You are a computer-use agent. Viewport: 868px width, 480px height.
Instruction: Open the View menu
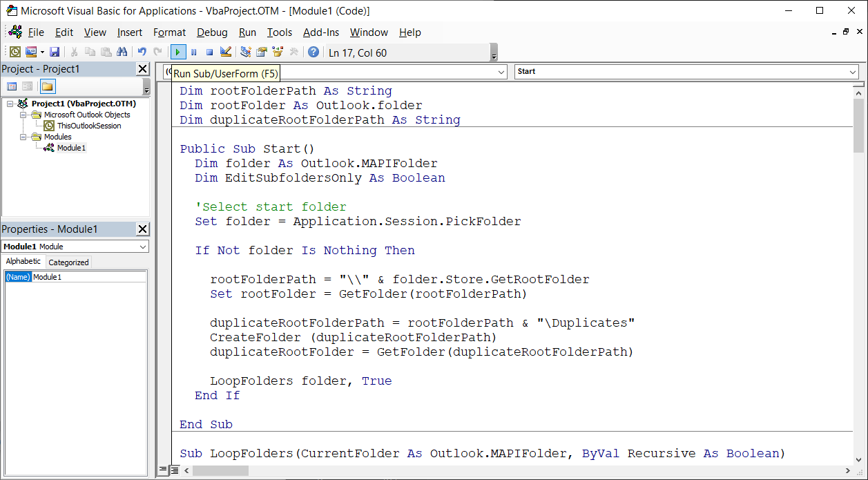[x=95, y=32]
